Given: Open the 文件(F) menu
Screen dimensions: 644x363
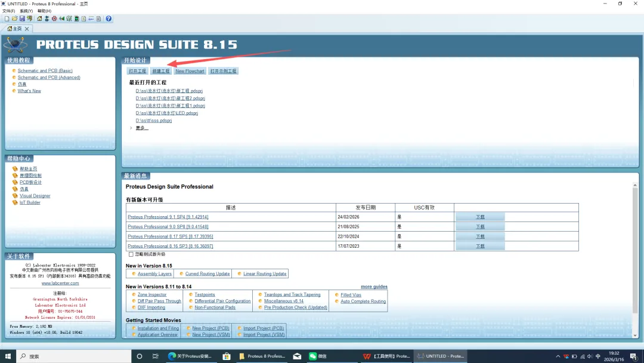Looking at the screenshot, I should [8, 11].
